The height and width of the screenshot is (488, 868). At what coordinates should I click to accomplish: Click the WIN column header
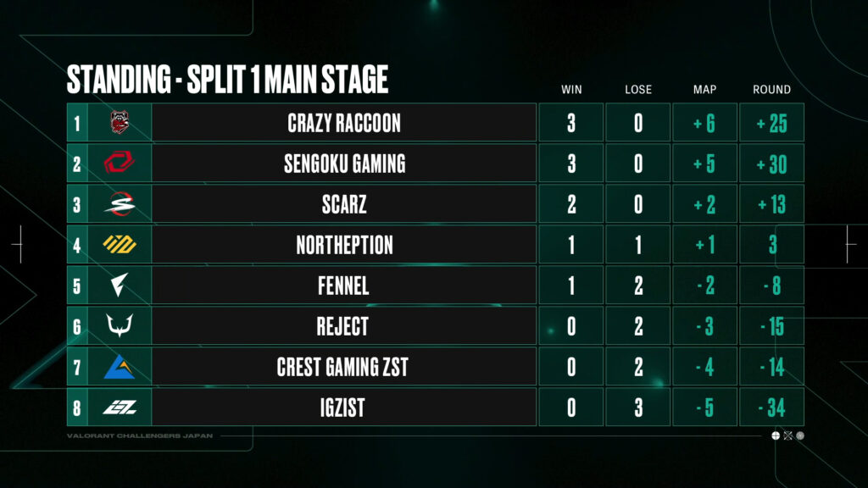pos(571,90)
